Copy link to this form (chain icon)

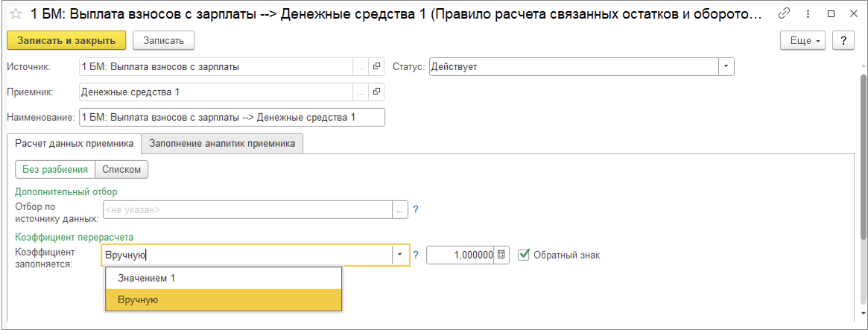pos(783,14)
